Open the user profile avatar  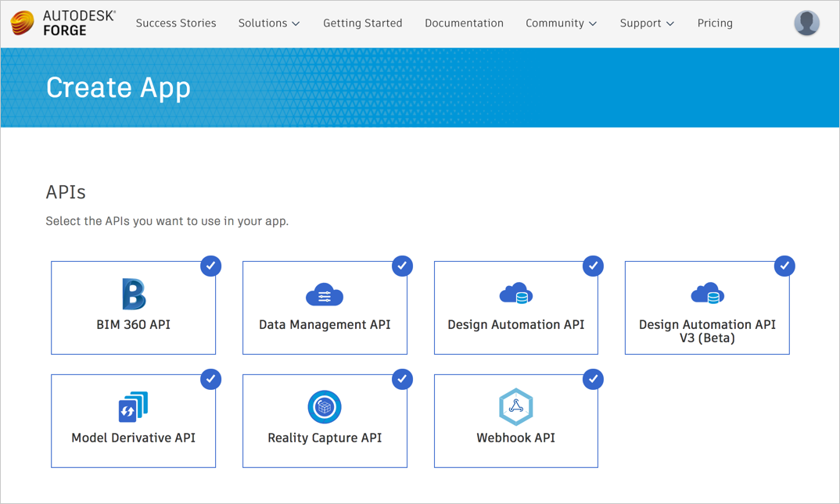click(806, 23)
